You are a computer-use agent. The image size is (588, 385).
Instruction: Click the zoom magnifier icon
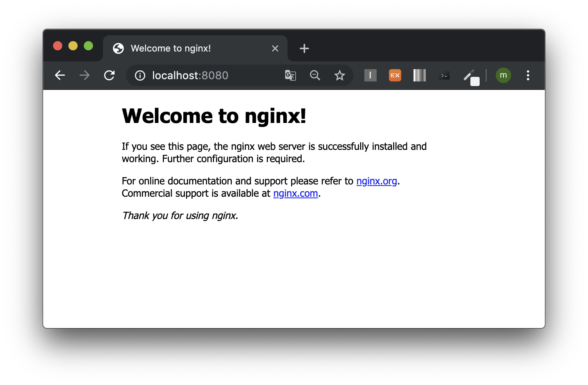315,75
